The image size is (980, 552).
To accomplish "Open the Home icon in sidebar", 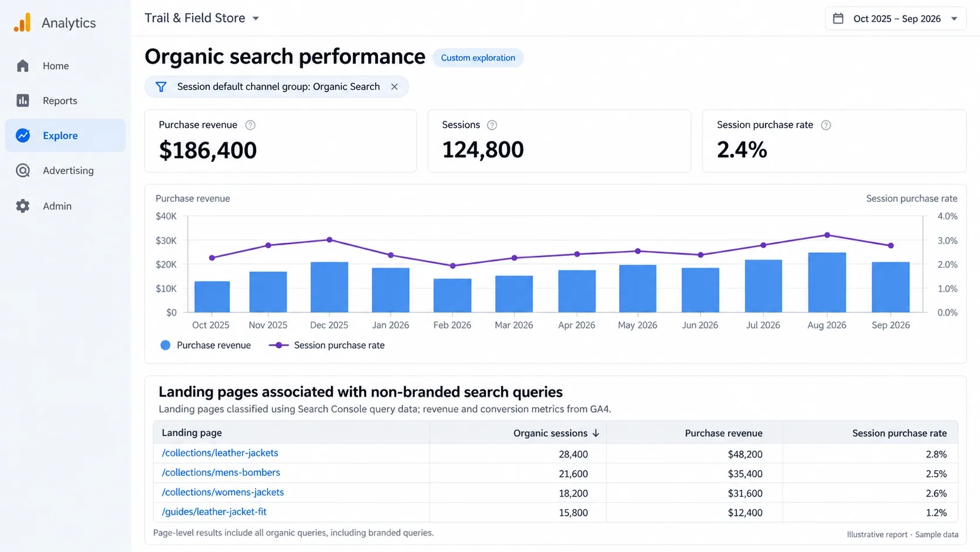I will 23,66.
